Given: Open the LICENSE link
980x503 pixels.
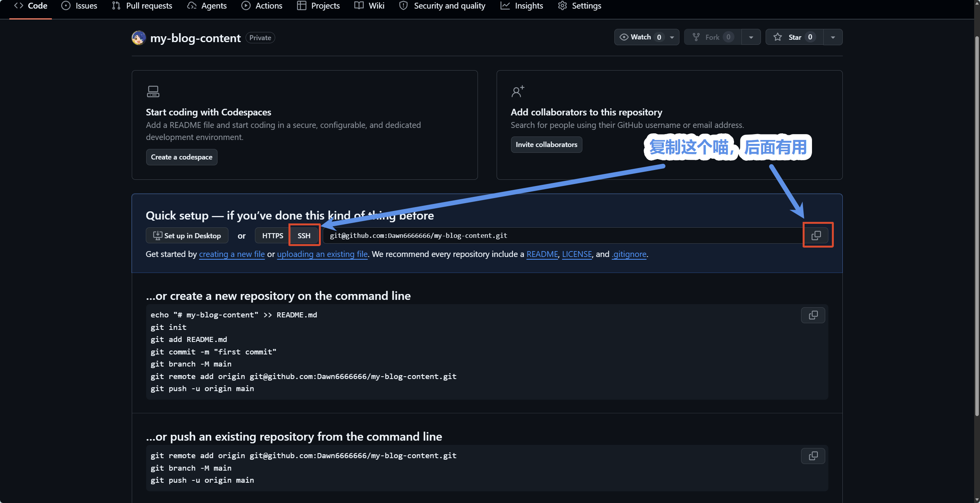Looking at the screenshot, I should pyautogui.click(x=577, y=254).
